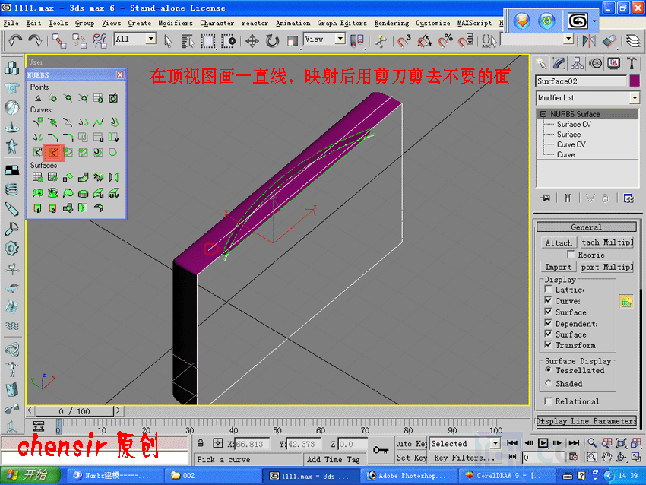Open the Utilities hammer panel tab

click(x=631, y=63)
